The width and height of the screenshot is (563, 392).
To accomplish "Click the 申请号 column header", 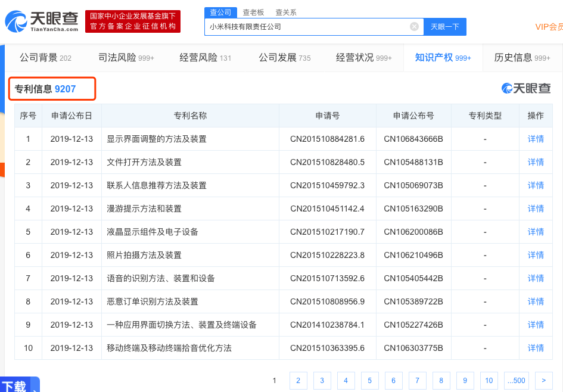I will click(x=328, y=116).
